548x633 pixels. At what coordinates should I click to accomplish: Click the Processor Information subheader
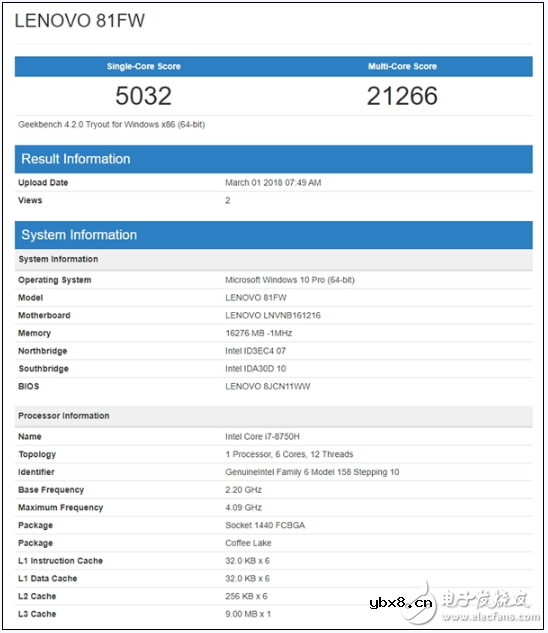(274, 416)
